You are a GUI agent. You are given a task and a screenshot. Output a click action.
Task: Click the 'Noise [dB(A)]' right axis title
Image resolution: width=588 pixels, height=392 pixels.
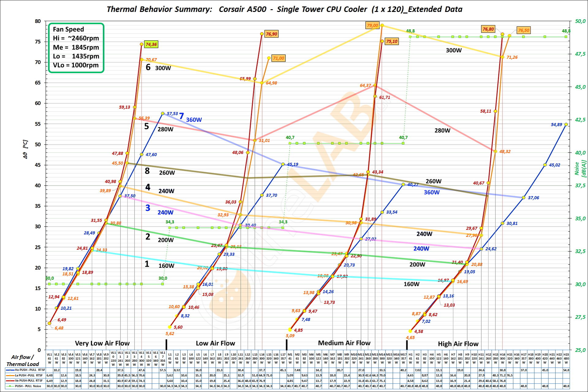pyautogui.click(x=580, y=168)
